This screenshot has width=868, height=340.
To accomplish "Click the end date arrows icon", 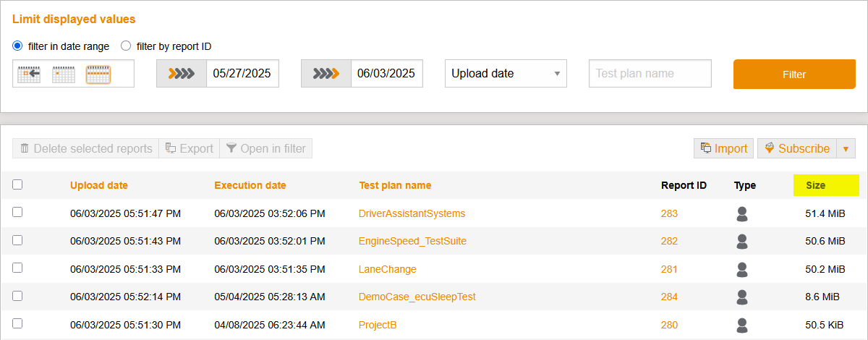I will (326, 73).
